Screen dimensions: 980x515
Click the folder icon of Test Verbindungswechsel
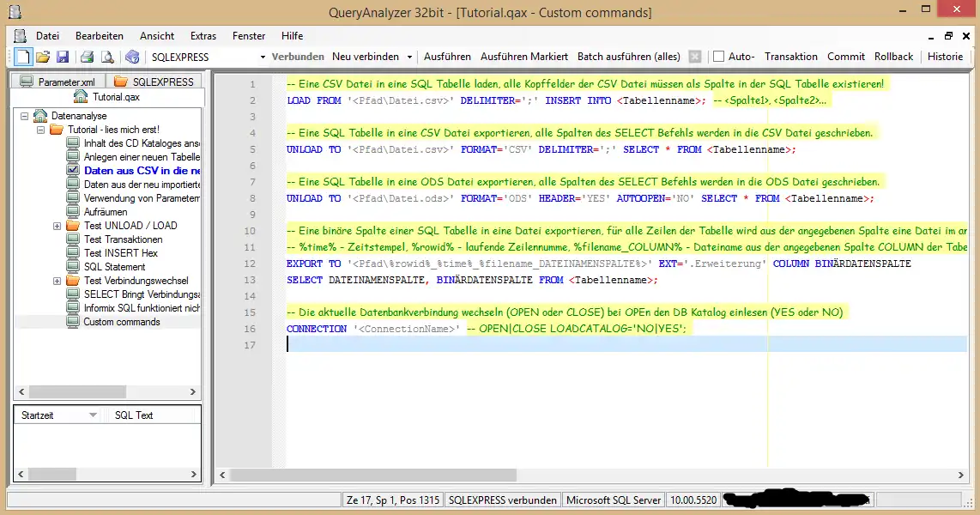pyautogui.click(x=73, y=281)
